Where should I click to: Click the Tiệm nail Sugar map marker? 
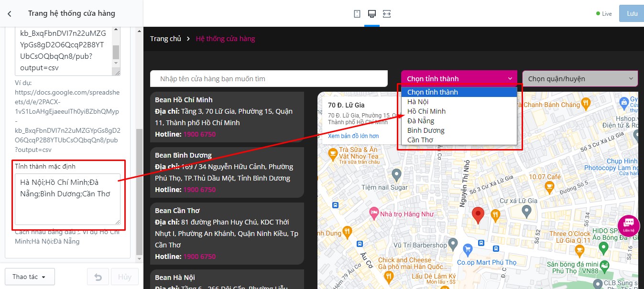pos(396,174)
